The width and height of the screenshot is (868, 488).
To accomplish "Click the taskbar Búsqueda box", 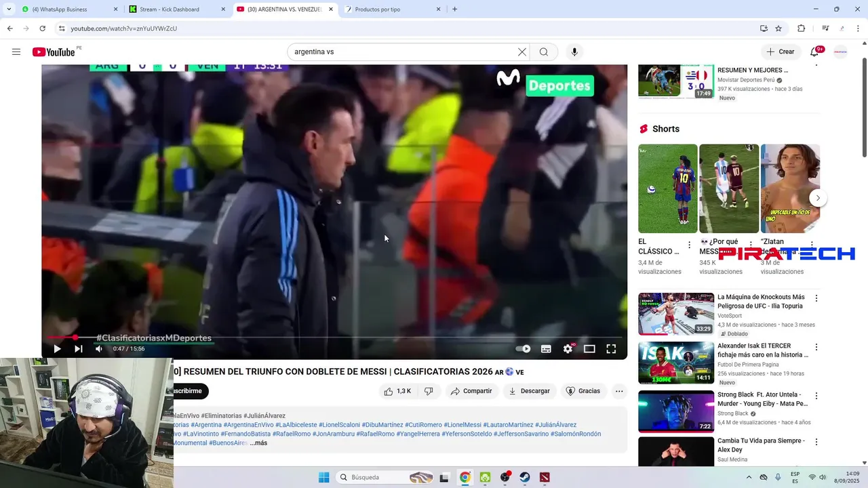I will coord(385,477).
